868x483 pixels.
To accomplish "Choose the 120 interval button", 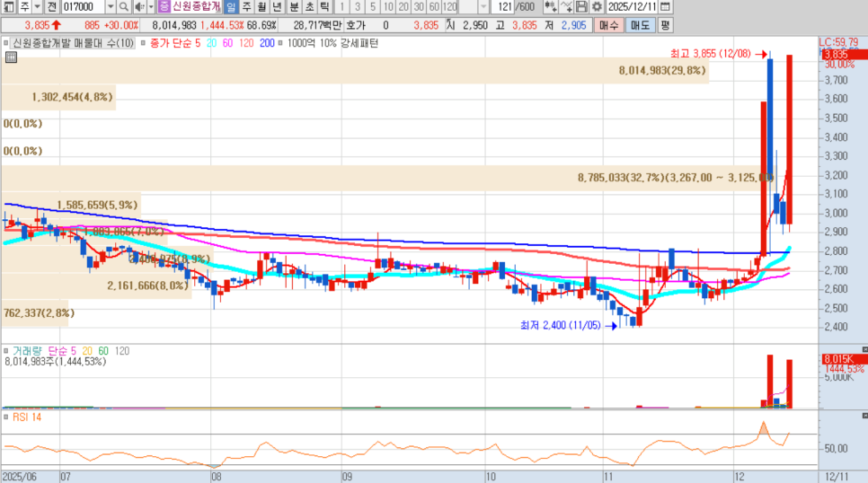I will click(x=449, y=6).
